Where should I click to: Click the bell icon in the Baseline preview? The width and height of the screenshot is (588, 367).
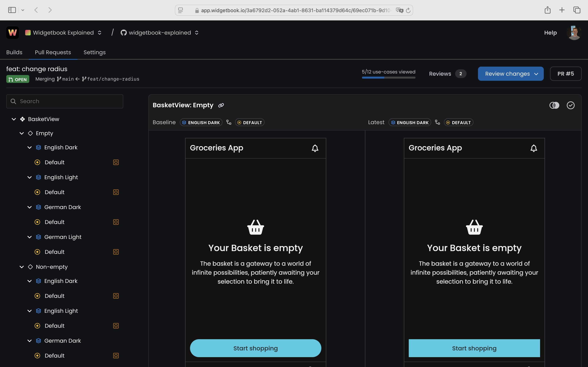[x=315, y=148]
